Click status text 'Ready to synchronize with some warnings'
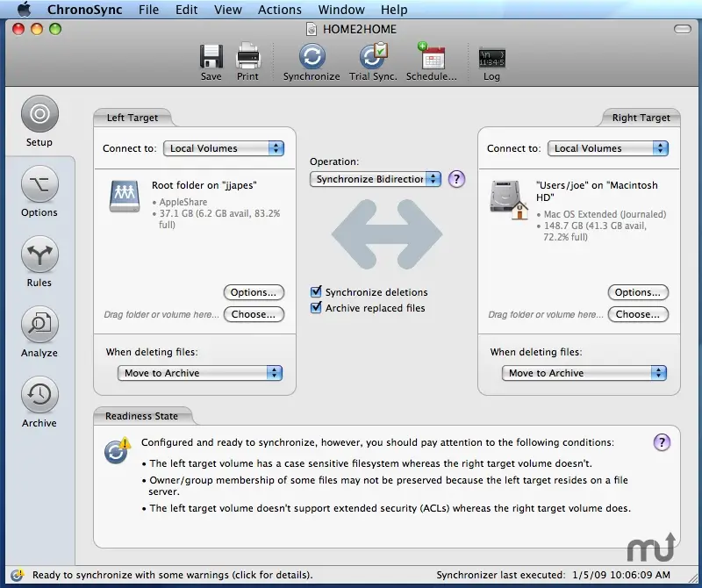Image resolution: width=702 pixels, height=588 pixels. click(172, 575)
